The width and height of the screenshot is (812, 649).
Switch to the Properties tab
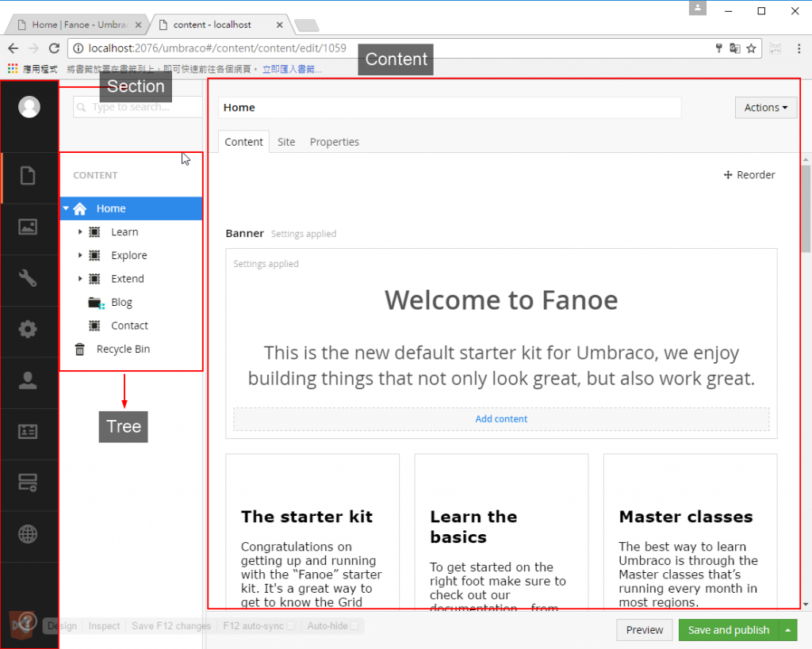coord(334,142)
